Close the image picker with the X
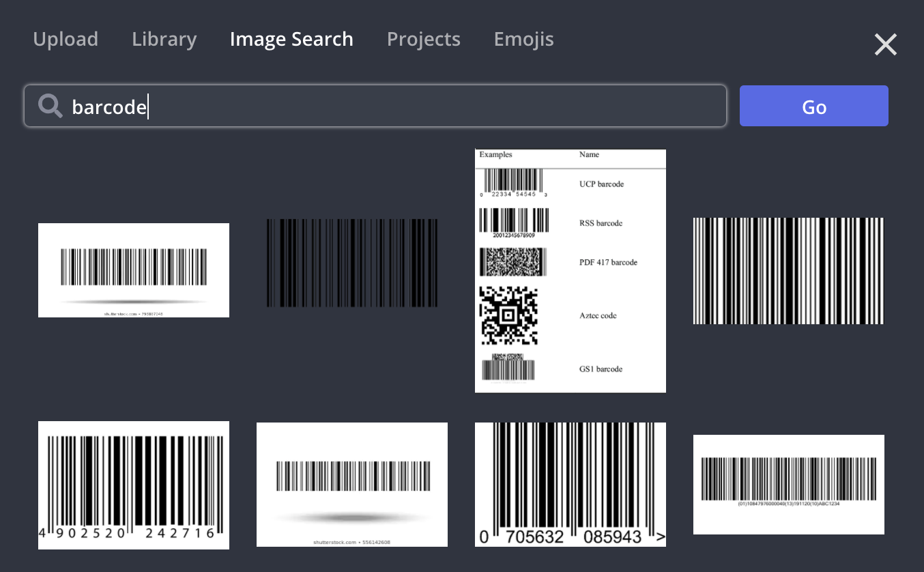 coord(885,45)
